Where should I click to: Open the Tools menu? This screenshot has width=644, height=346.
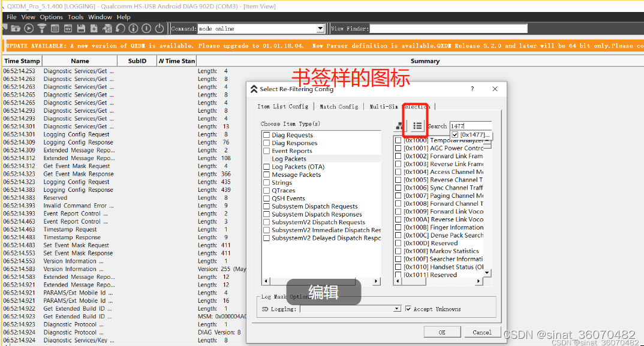[x=76, y=17]
